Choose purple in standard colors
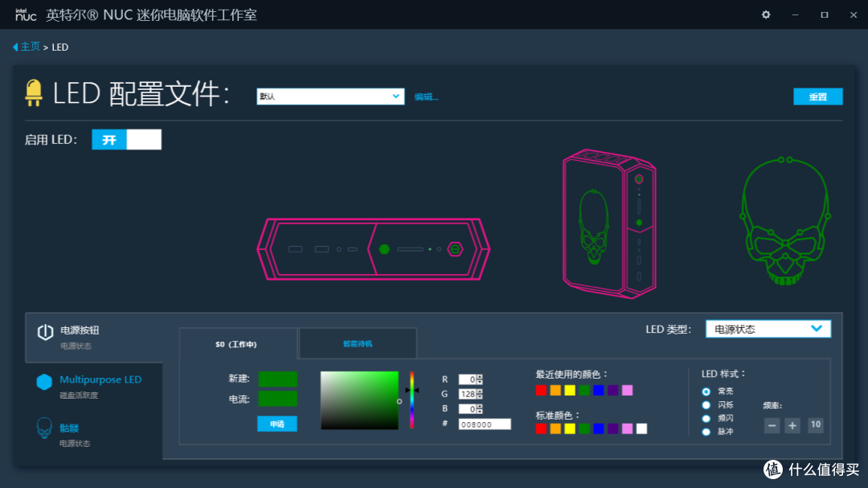This screenshot has width=868, height=488. tap(612, 429)
